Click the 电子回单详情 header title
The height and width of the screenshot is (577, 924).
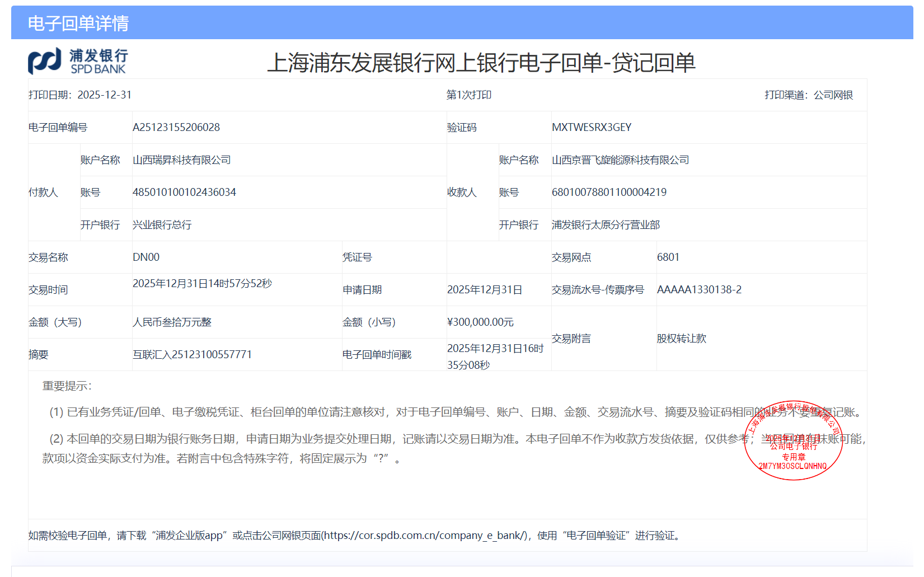(x=78, y=23)
